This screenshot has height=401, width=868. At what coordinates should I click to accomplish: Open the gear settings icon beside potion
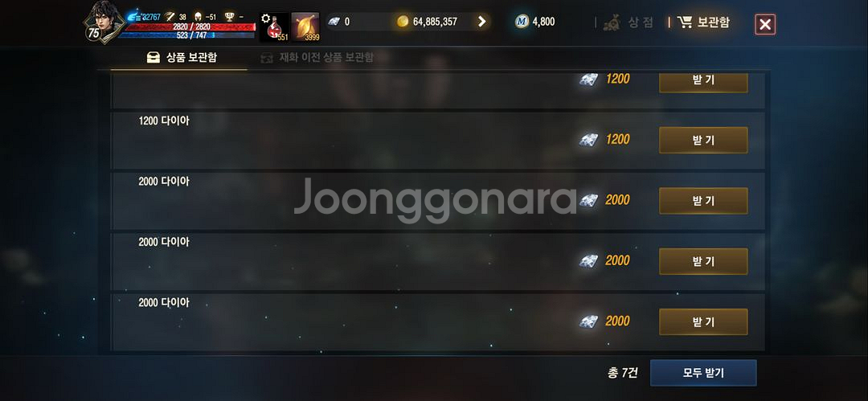266,18
